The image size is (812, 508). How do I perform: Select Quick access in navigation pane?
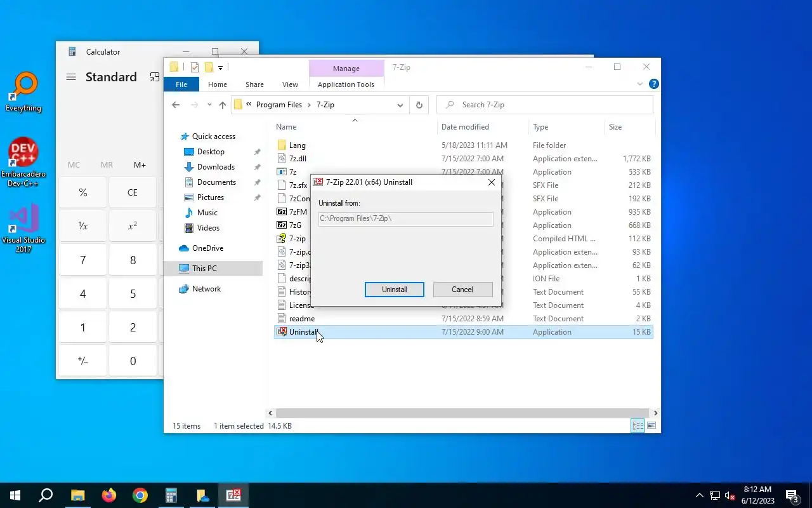(213, 137)
